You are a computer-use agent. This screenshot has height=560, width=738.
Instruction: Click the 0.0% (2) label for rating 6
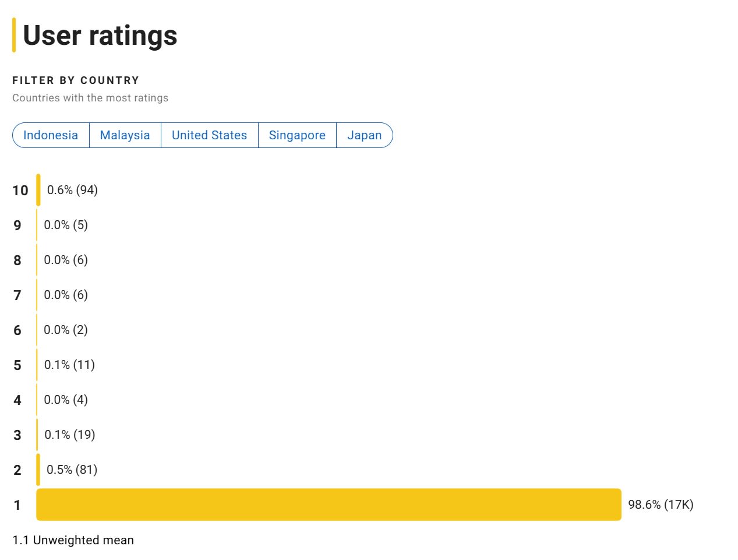point(66,330)
